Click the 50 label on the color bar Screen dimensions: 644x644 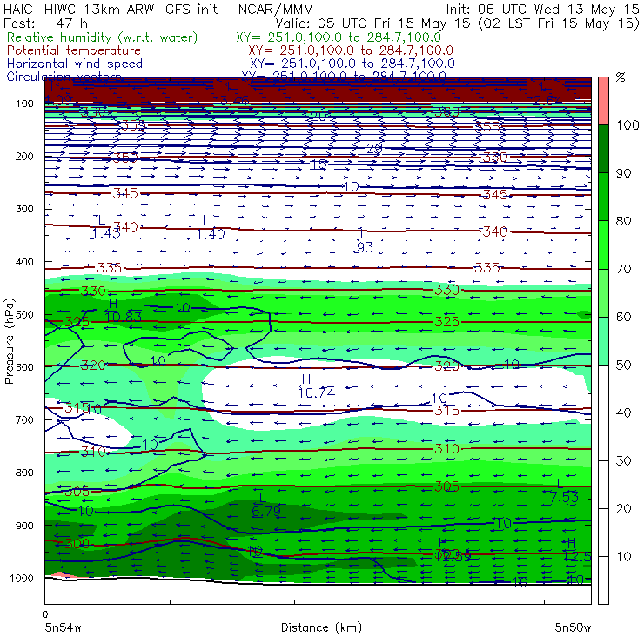click(623, 366)
